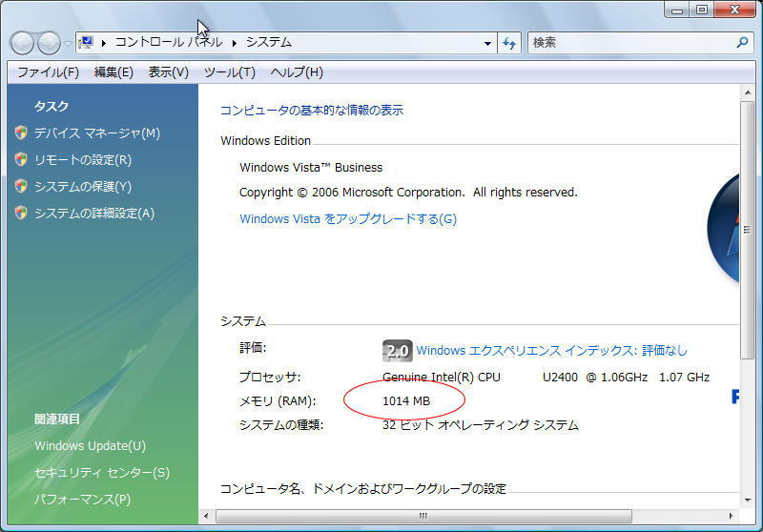Click shield icon beside デバイス マネージャ

point(21,133)
